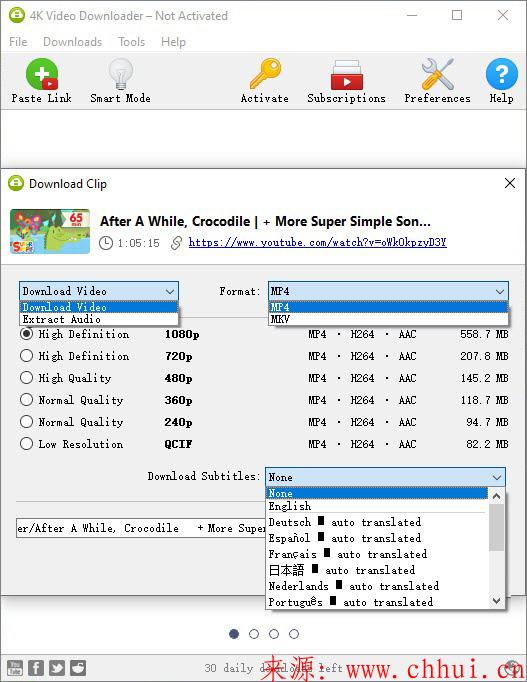Go to the first page dot
527x682 pixels.
tap(234, 634)
